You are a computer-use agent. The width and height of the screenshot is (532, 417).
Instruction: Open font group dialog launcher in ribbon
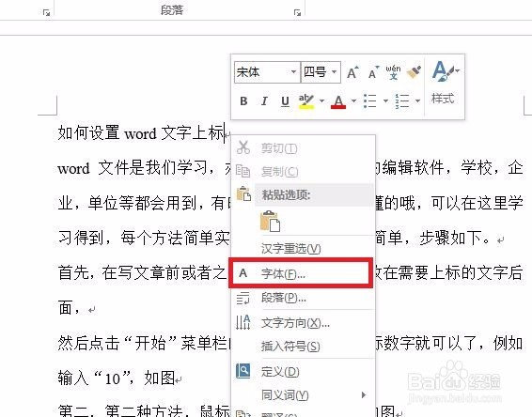pos(46,13)
